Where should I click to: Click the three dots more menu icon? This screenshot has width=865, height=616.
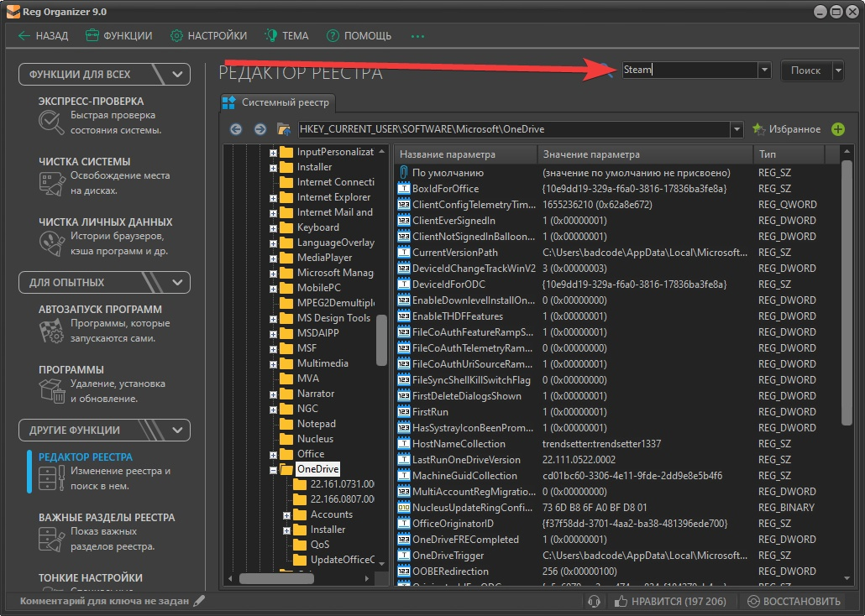(417, 36)
